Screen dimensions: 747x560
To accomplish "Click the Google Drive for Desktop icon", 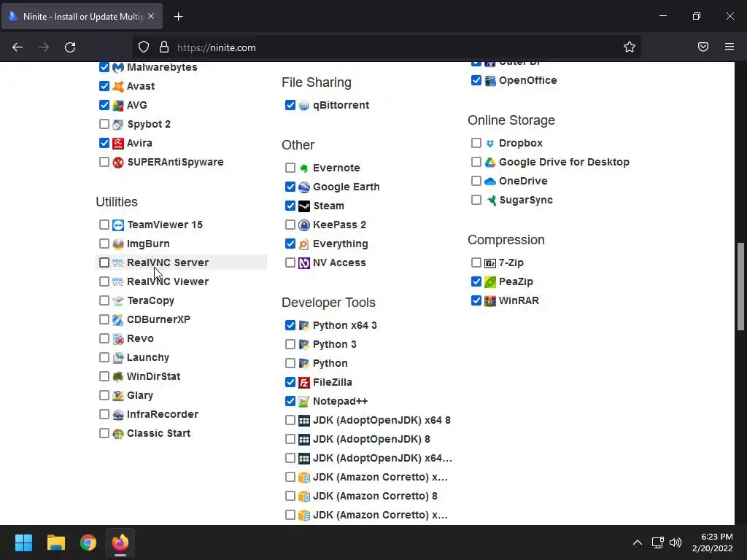I will pyautogui.click(x=489, y=163).
